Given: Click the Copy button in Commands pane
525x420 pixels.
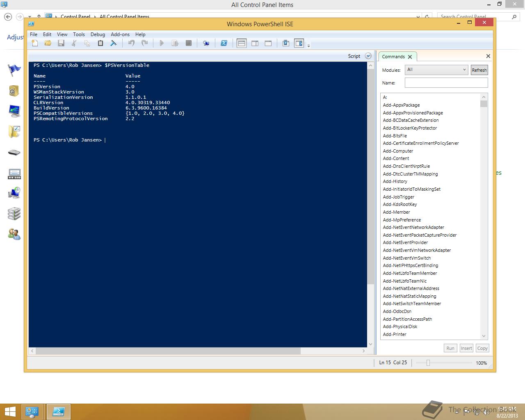Looking at the screenshot, I should (482, 348).
